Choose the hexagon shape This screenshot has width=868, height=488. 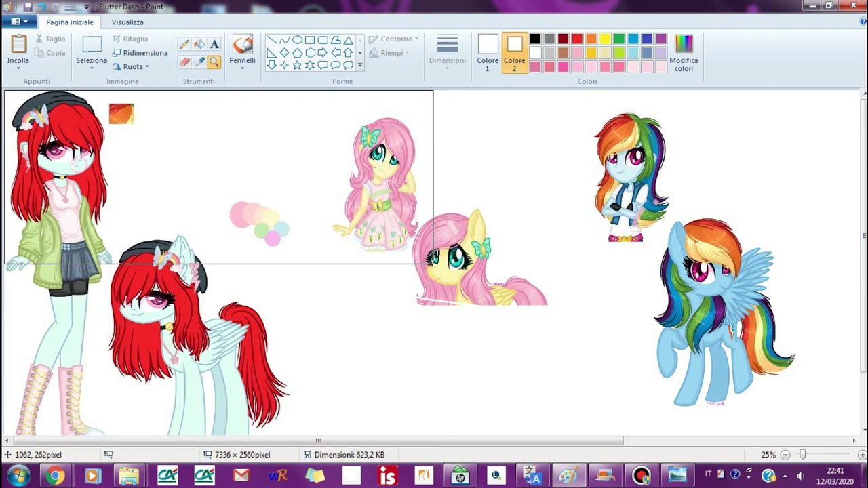click(x=310, y=53)
